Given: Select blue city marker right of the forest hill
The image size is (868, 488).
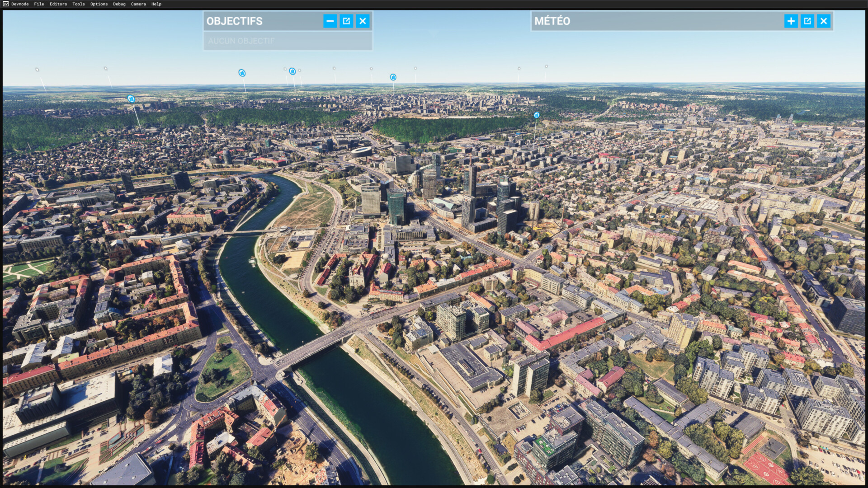Looking at the screenshot, I should [536, 115].
